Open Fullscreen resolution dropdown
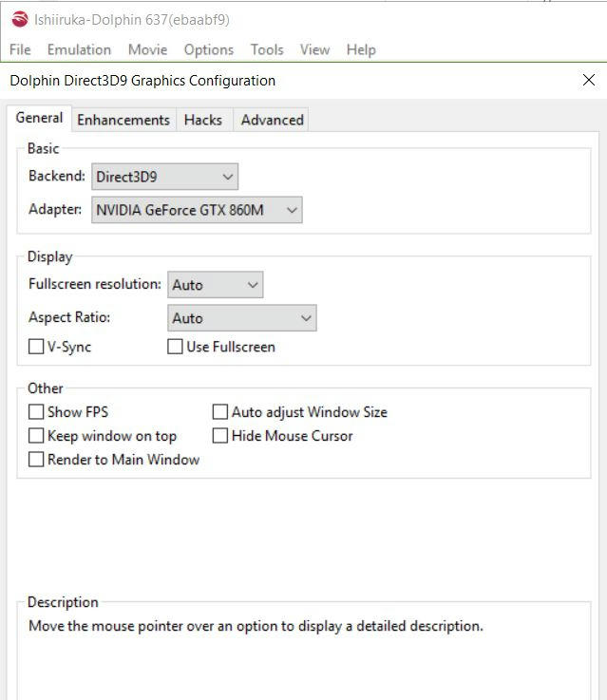607x700 pixels. (215, 285)
